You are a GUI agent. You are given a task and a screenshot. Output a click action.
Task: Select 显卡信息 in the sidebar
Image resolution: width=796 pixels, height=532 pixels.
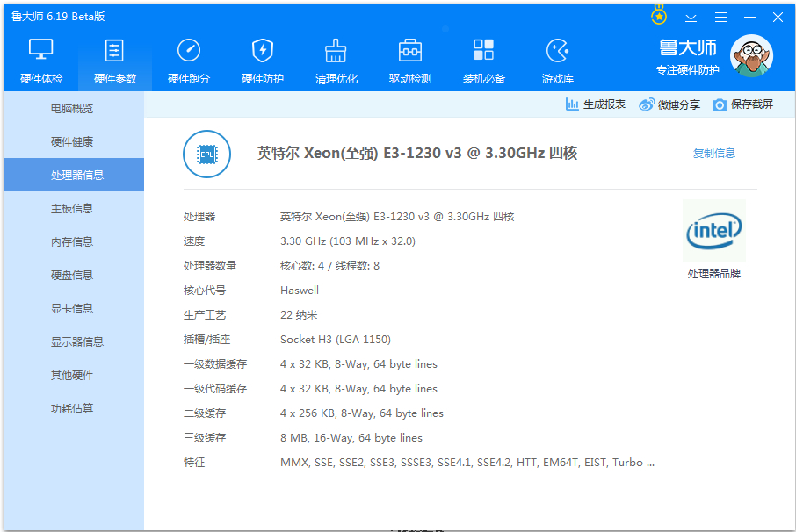74,308
